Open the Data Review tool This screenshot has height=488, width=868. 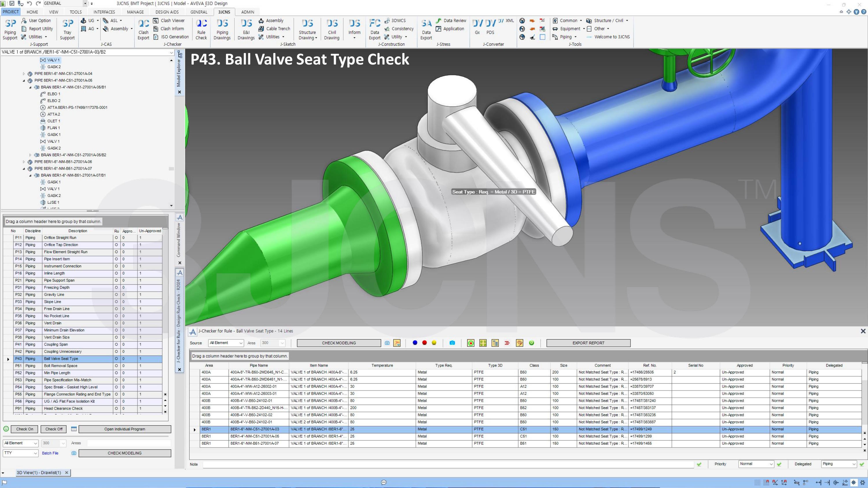[x=451, y=21]
